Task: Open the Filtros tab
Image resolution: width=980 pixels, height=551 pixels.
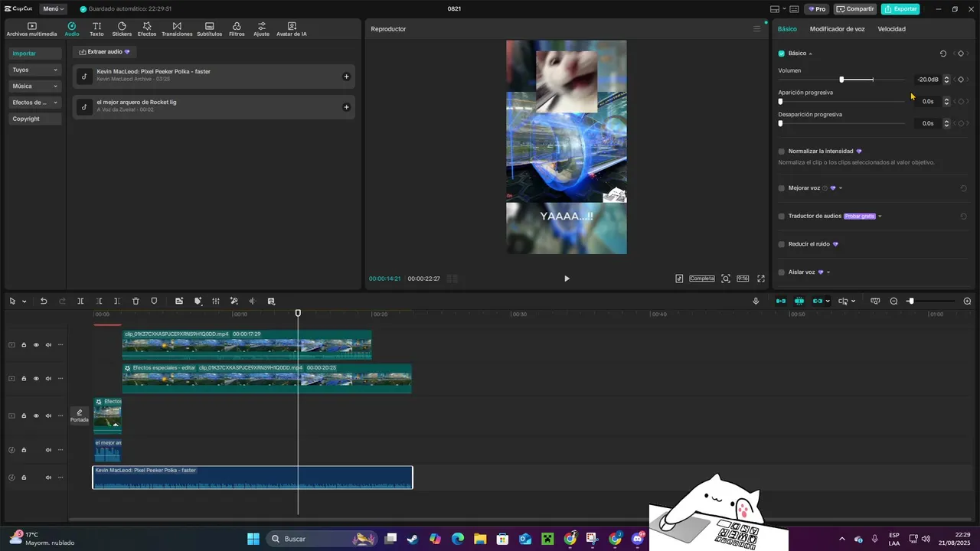Action: coord(237,29)
